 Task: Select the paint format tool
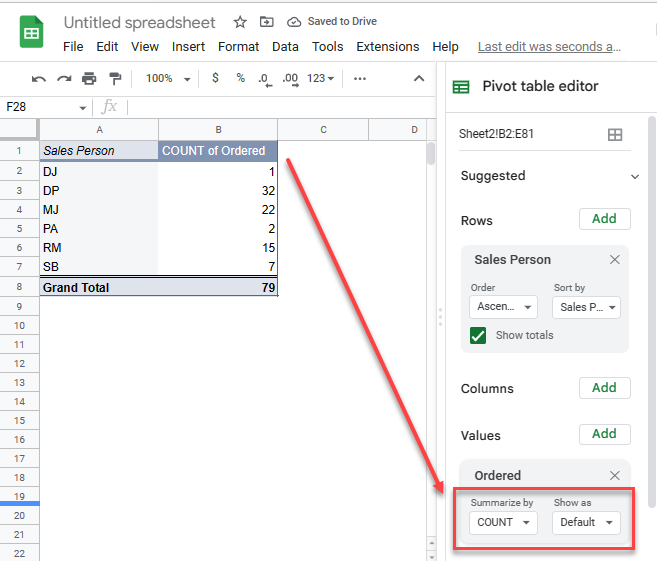pyautogui.click(x=114, y=78)
